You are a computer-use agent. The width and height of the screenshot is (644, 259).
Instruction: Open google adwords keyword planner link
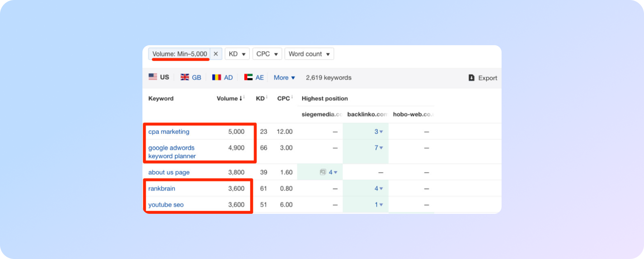(x=172, y=152)
